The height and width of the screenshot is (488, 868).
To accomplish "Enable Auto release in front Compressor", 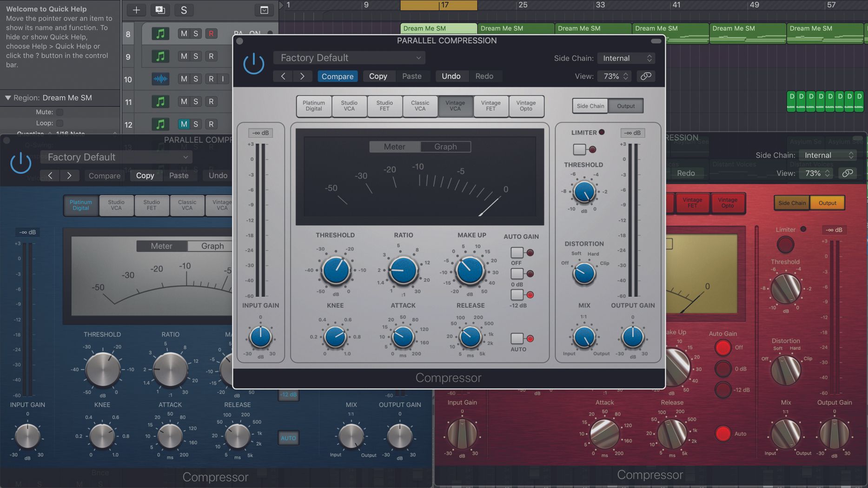I will (x=517, y=338).
